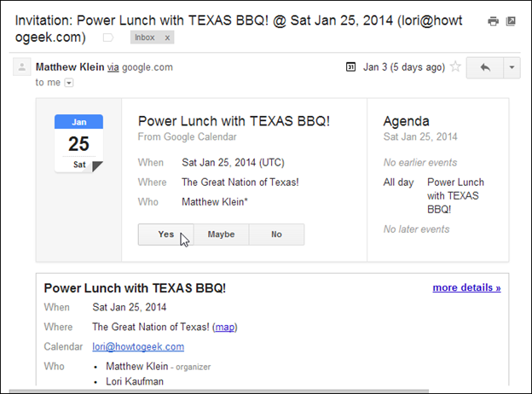532x394 pixels.
Task: Click Matthew Klein's sender avatar
Action: click(x=21, y=67)
